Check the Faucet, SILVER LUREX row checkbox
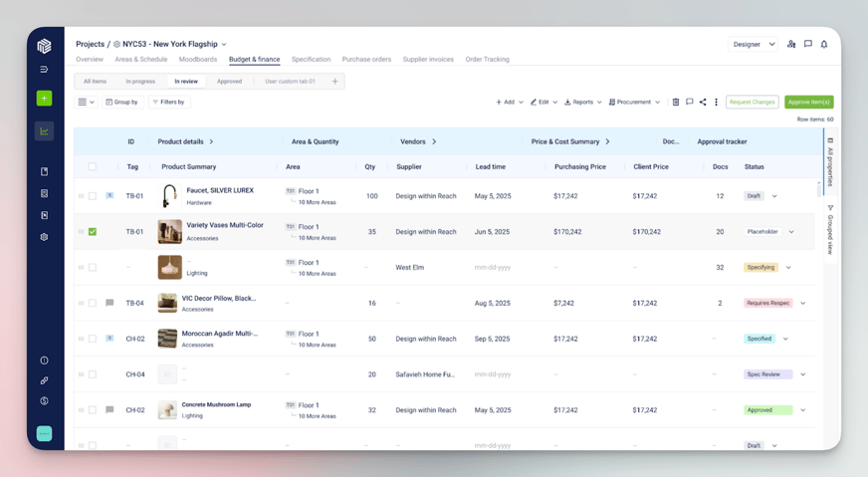868x477 pixels. pyautogui.click(x=93, y=196)
